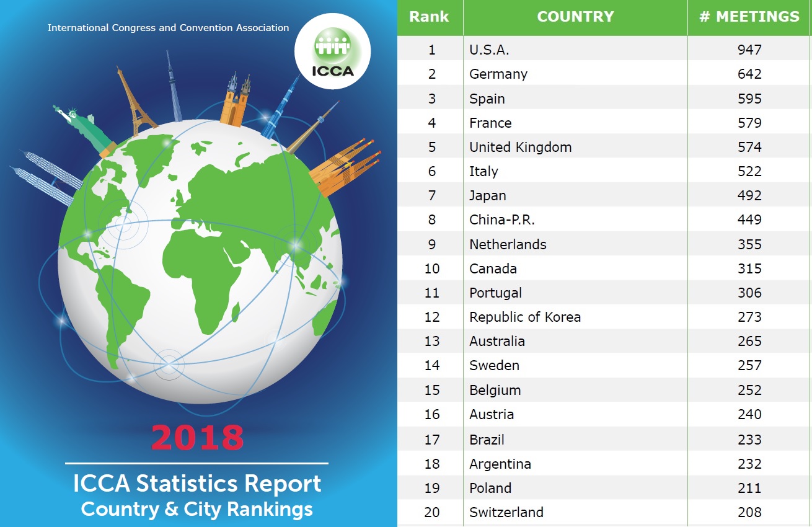Click the # MEETINGS column header
This screenshot has width=812, height=527.
pos(749,17)
